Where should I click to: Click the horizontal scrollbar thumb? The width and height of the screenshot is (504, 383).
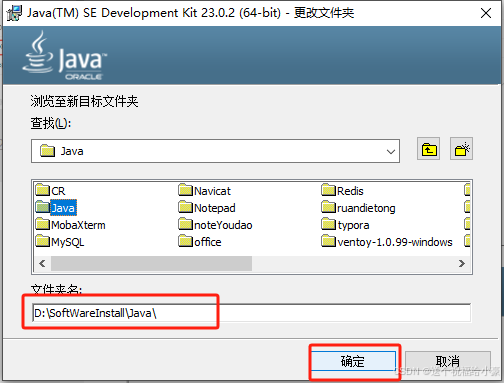[x=151, y=263]
